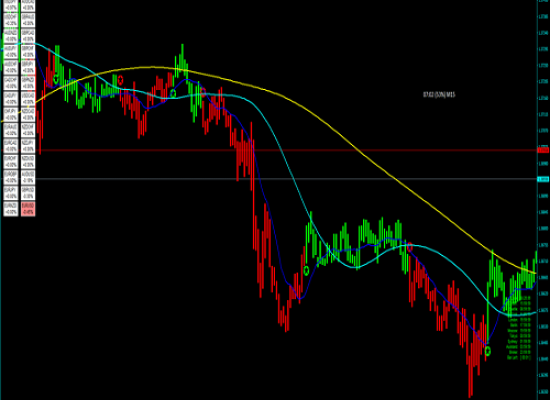This screenshot has height=400, width=550.
Task: Click the green market session clock list
Action: pyautogui.click(x=519, y=328)
